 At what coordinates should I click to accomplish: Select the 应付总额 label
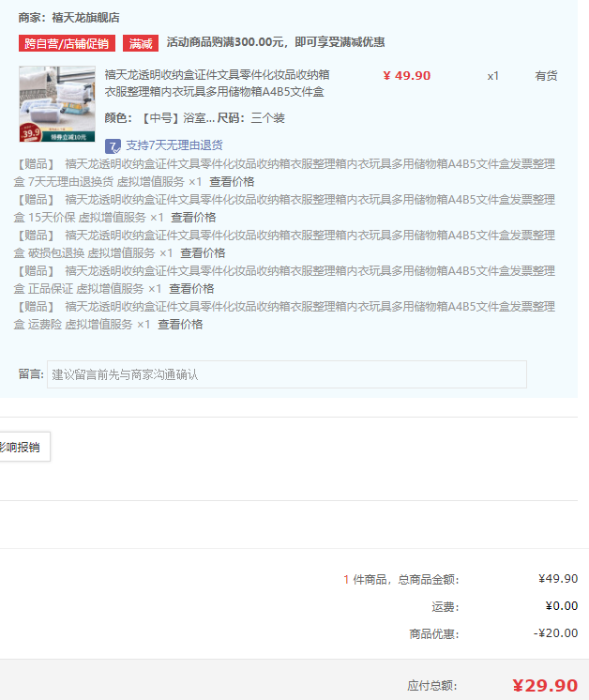[432, 686]
